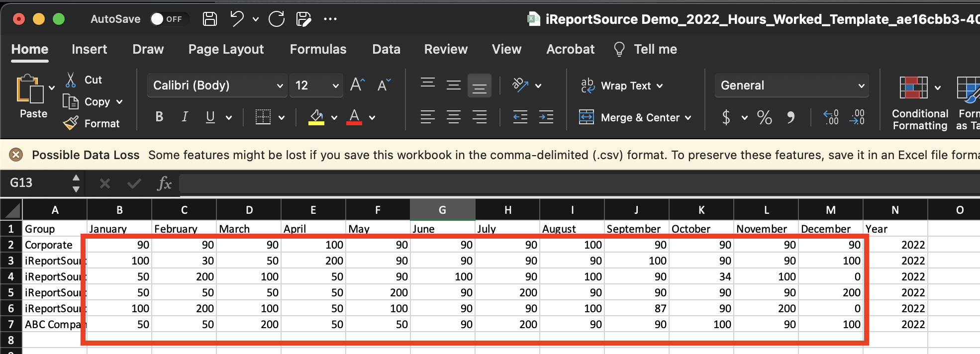980x354 pixels.
Task: Click the insert function fx icon
Action: pyautogui.click(x=164, y=183)
